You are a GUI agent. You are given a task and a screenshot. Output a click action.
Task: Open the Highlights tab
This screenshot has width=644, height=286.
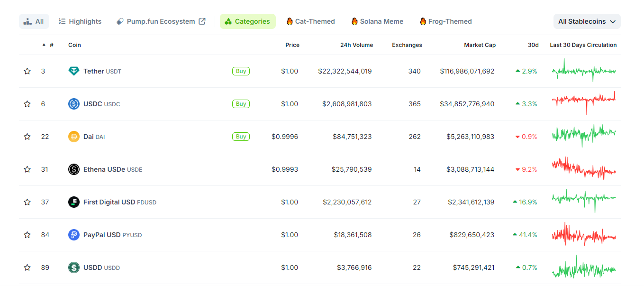[x=80, y=21]
